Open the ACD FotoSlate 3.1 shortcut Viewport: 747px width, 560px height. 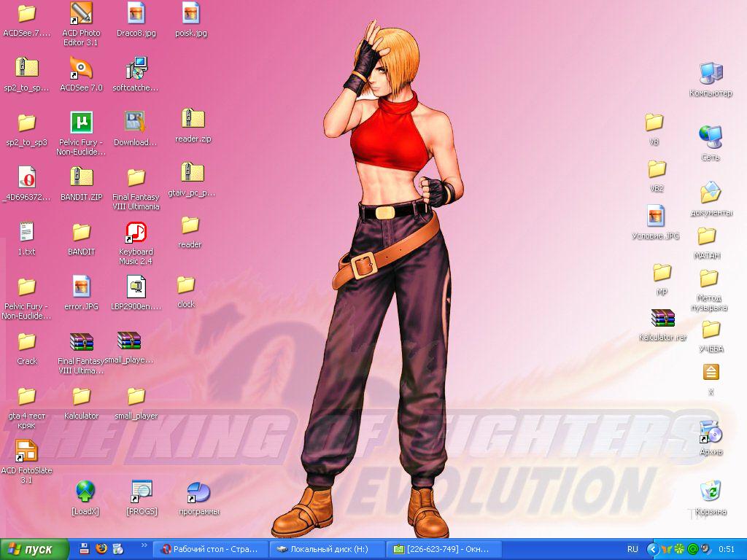26,451
